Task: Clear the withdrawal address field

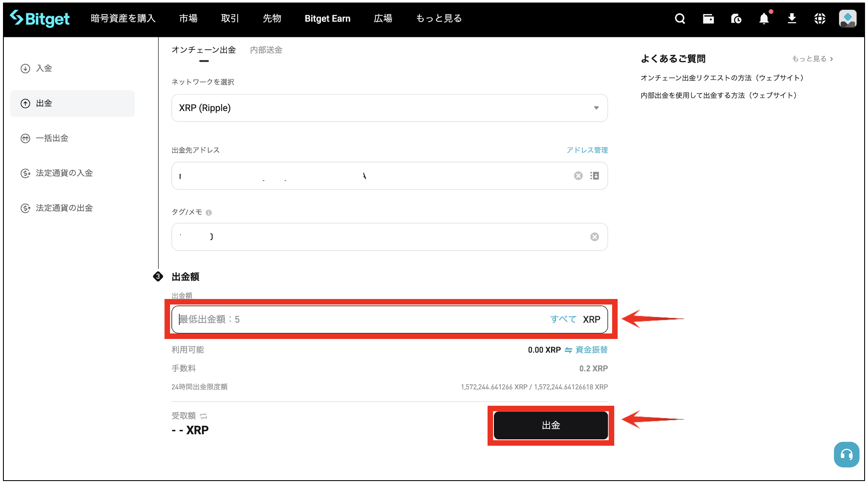Action: 578,176
